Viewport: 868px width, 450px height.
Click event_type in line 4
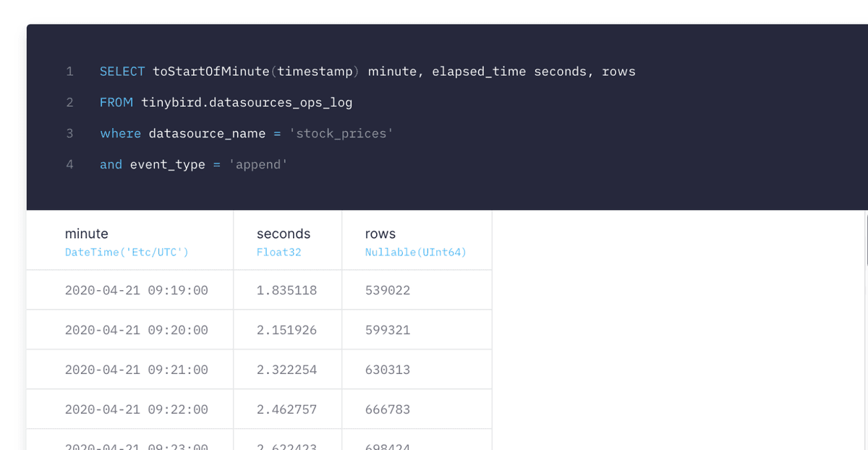(168, 165)
